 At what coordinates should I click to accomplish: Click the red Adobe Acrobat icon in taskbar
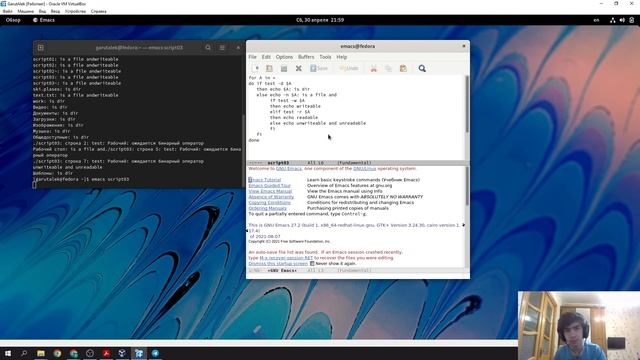click(106, 353)
